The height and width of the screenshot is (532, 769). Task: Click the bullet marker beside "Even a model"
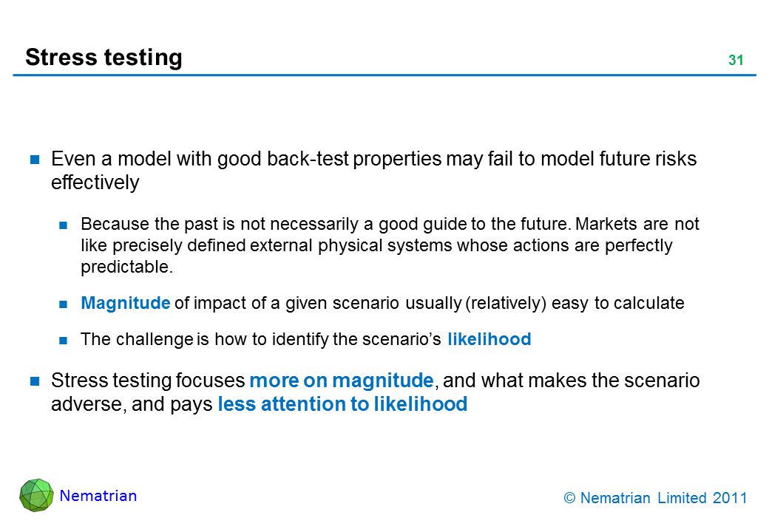tap(34, 159)
